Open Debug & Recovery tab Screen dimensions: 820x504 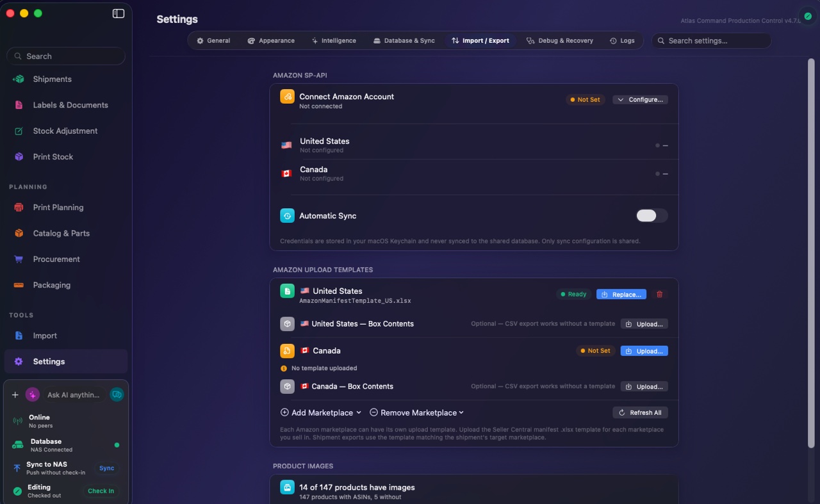point(560,40)
